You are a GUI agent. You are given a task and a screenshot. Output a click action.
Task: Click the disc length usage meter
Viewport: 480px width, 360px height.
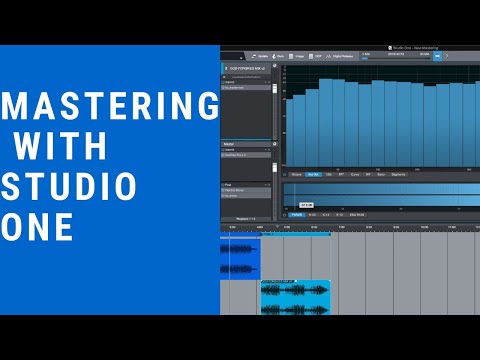(396, 57)
